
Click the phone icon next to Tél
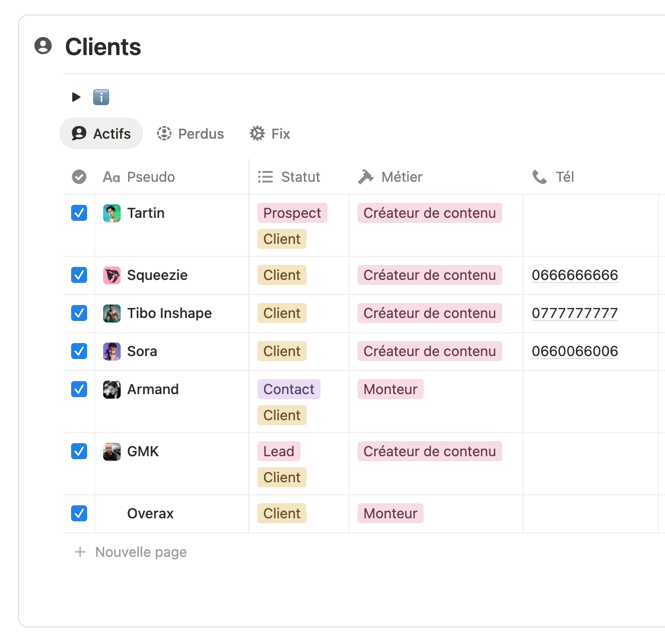click(539, 177)
